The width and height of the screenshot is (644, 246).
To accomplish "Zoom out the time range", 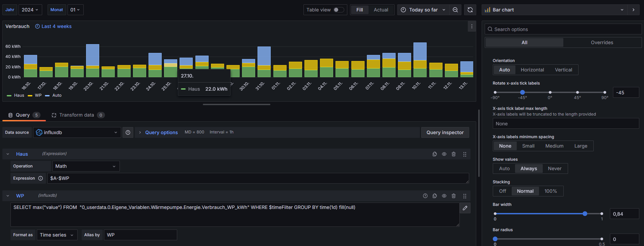I will coord(455,10).
